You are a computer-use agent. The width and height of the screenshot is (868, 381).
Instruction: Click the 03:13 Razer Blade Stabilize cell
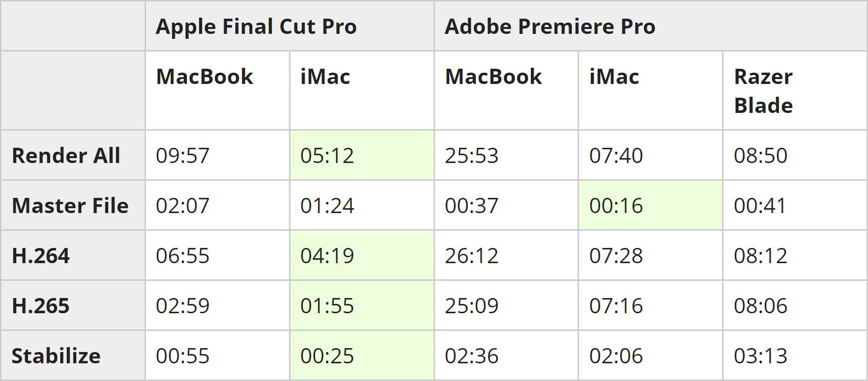click(x=760, y=356)
